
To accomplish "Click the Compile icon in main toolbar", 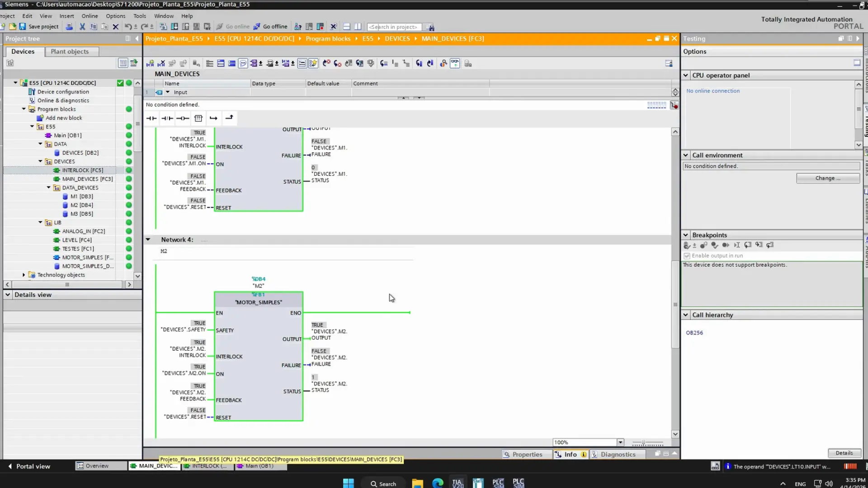I will (163, 27).
